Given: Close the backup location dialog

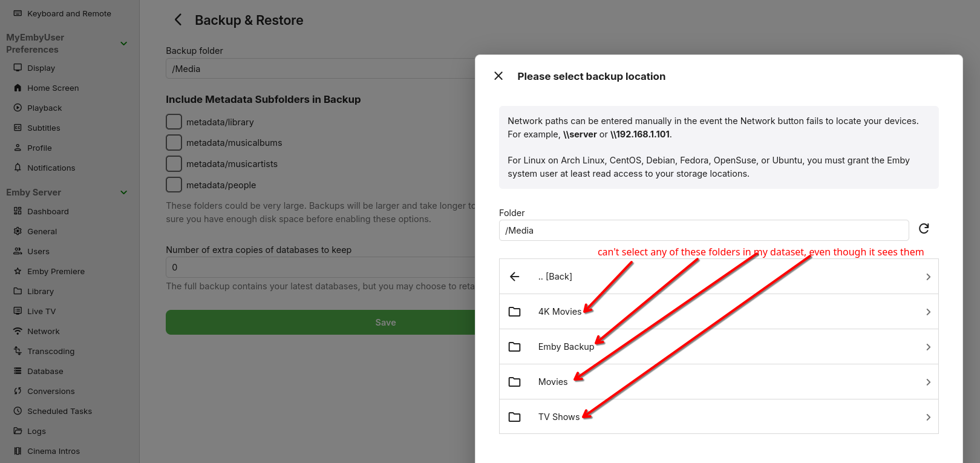Looking at the screenshot, I should (498, 76).
